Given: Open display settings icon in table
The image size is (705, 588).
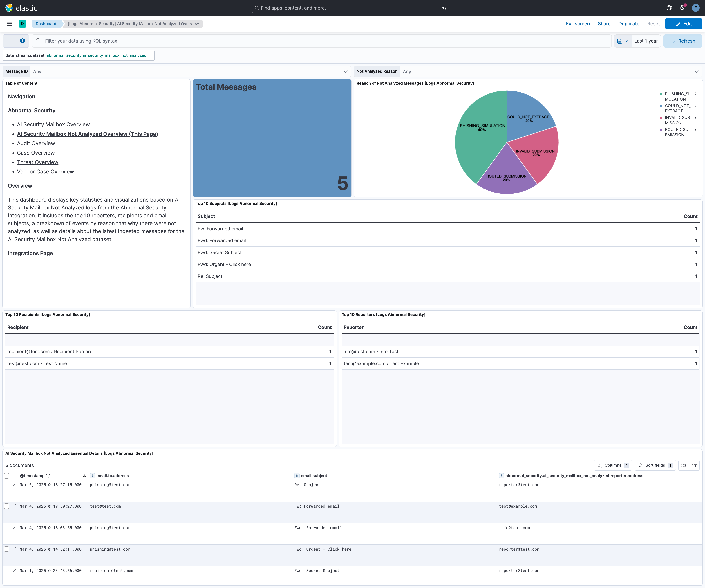Looking at the screenshot, I should [694, 465].
